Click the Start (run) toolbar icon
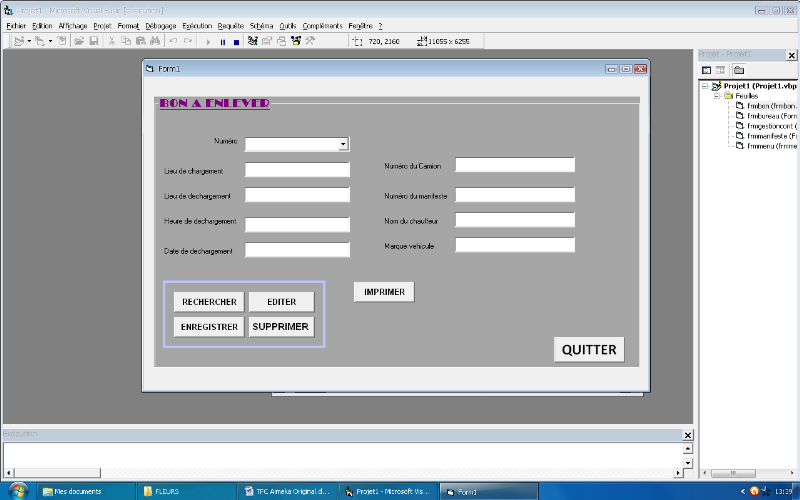The height and width of the screenshot is (500, 800). pyautogui.click(x=208, y=41)
